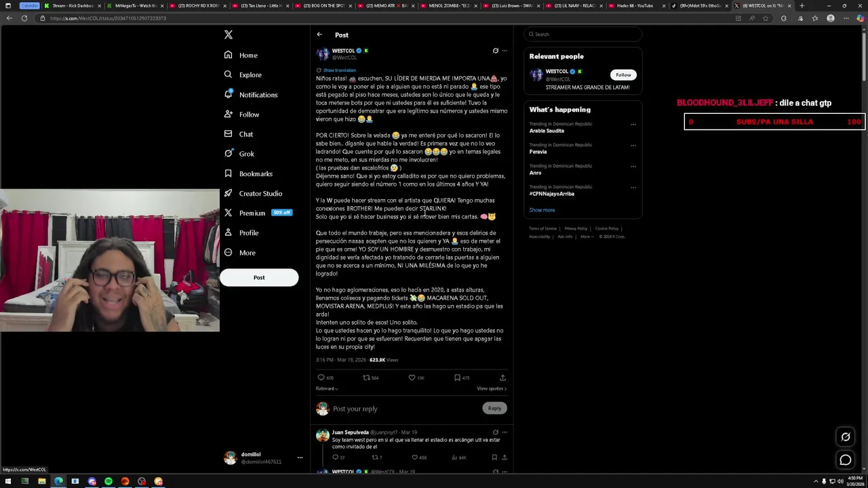Open #CPNNajayoArriba trending hashtag
The width and height of the screenshot is (868, 488).
tap(552, 194)
